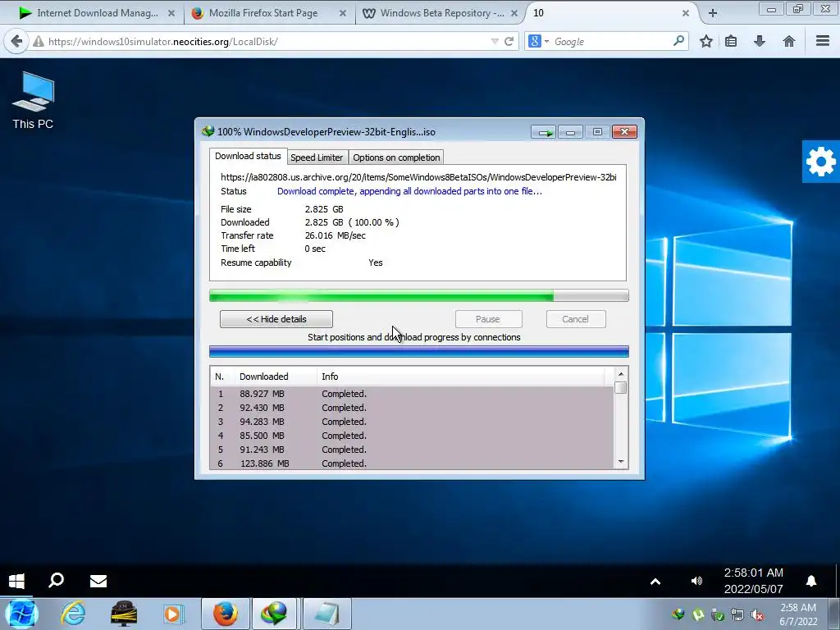Click the green download progress bar
The image size is (840, 630).
(x=419, y=295)
